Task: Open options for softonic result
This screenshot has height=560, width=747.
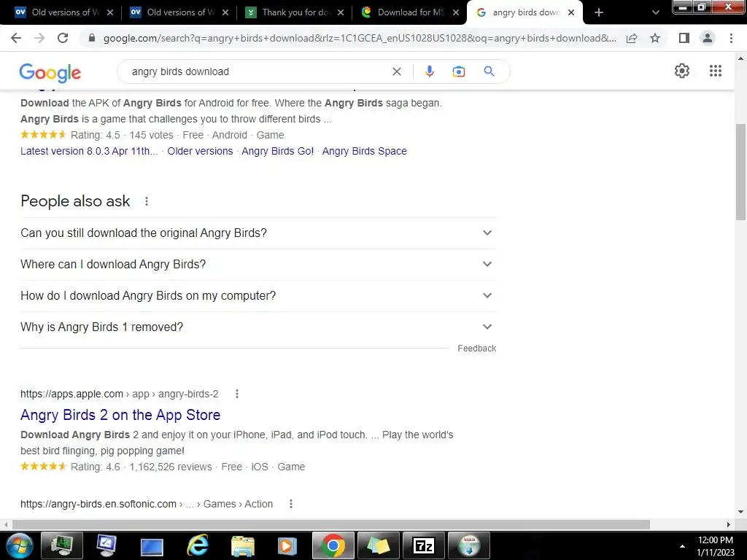Action: [290, 504]
